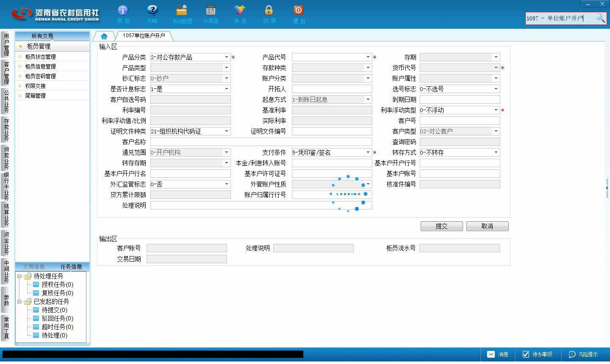Open 权限交接 menu item
Viewport: 610px width, 364px height.
[x=35, y=86]
